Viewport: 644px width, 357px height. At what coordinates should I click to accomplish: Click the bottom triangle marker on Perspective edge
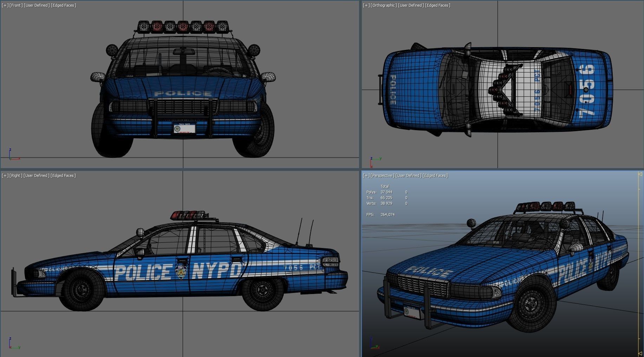640,353
